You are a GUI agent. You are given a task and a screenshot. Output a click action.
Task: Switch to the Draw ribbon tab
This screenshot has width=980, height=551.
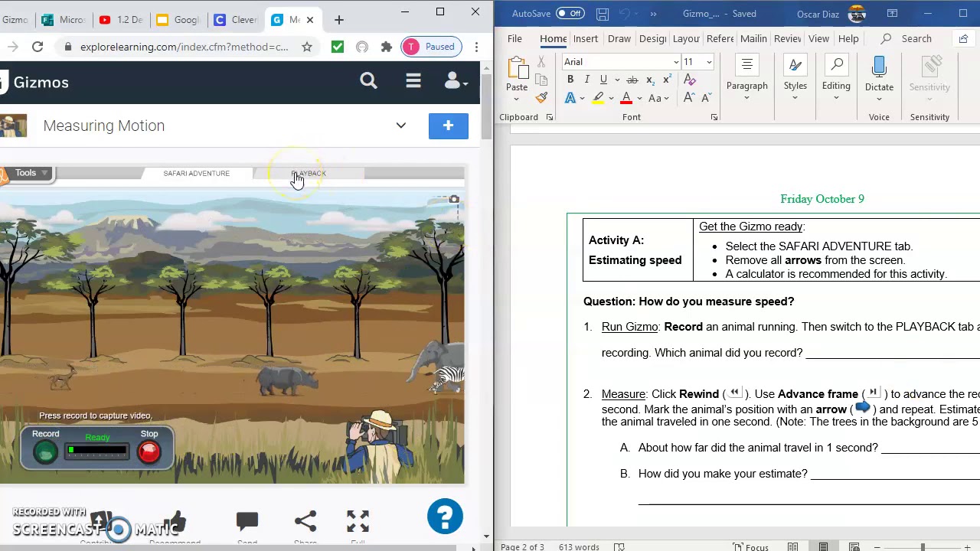619,38
